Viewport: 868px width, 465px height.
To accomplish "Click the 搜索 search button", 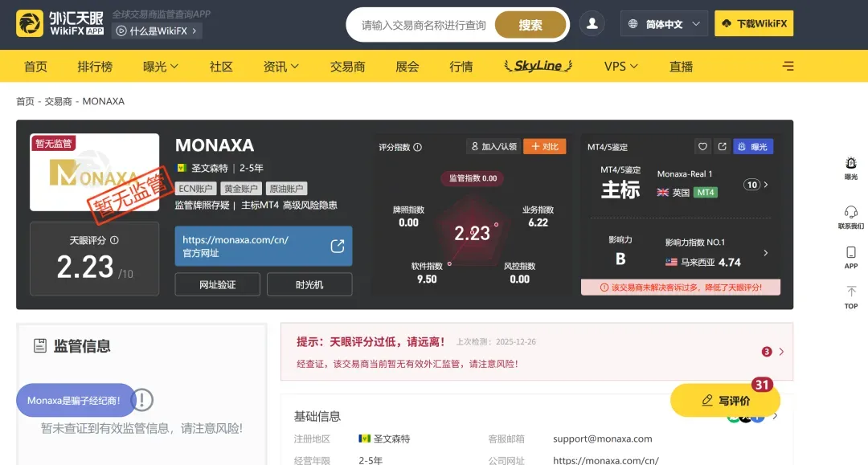I will pyautogui.click(x=530, y=25).
